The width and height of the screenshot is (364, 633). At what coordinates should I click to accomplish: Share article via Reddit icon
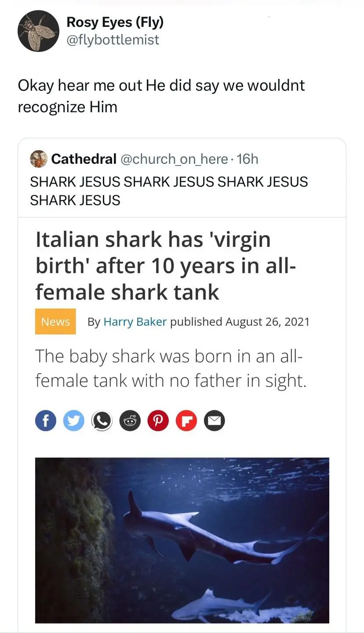click(130, 421)
